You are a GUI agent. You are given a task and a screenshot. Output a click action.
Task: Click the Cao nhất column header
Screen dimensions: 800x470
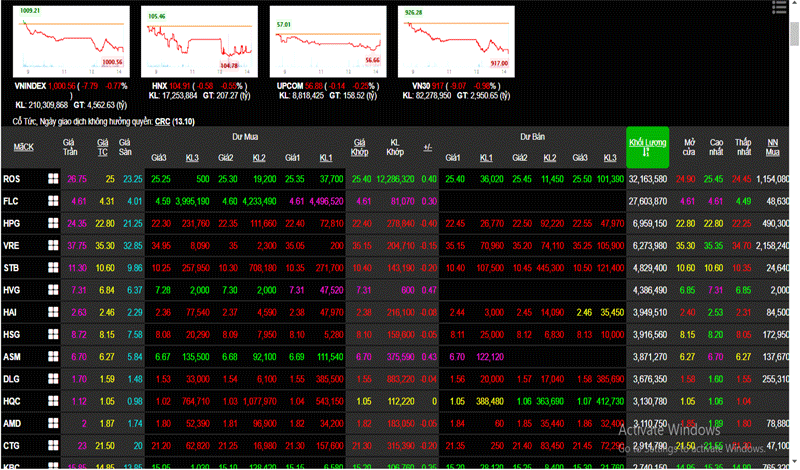tap(716, 147)
